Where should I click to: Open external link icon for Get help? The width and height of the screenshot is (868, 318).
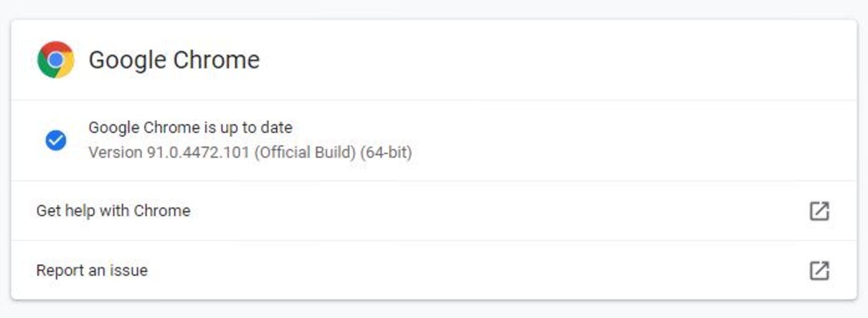pos(819,211)
